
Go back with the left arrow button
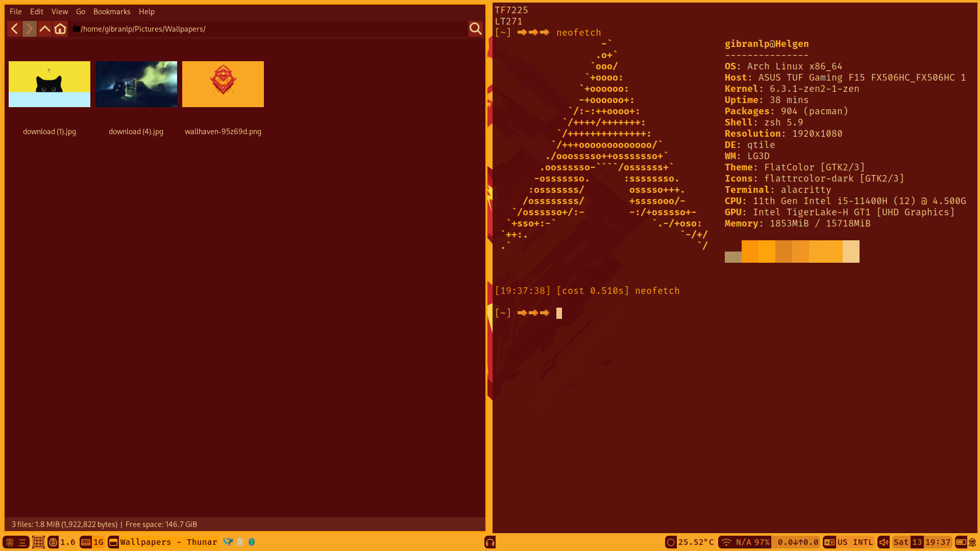pyautogui.click(x=14, y=29)
